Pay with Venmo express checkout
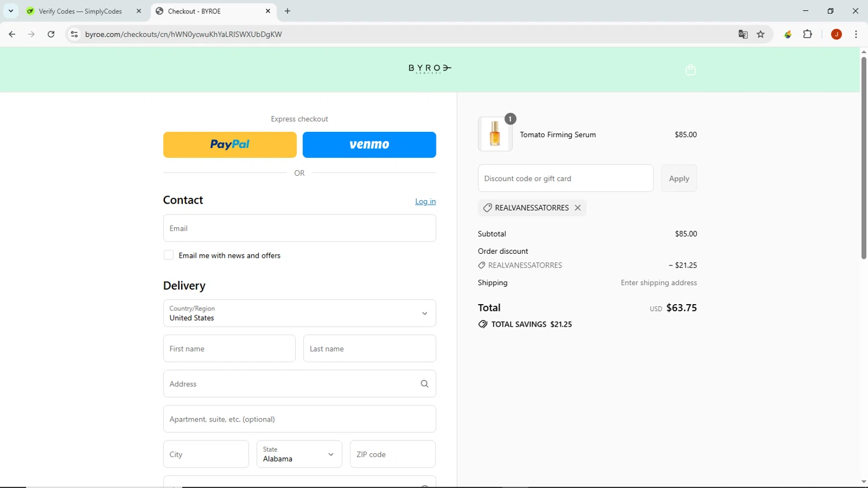The image size is (868, 488). click(369, 145)
